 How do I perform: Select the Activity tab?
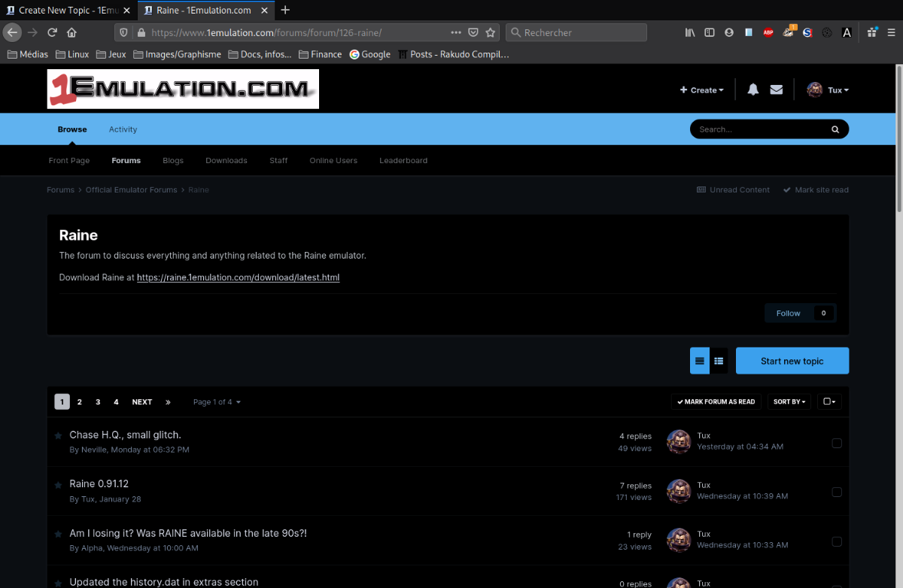coord(123,129)
